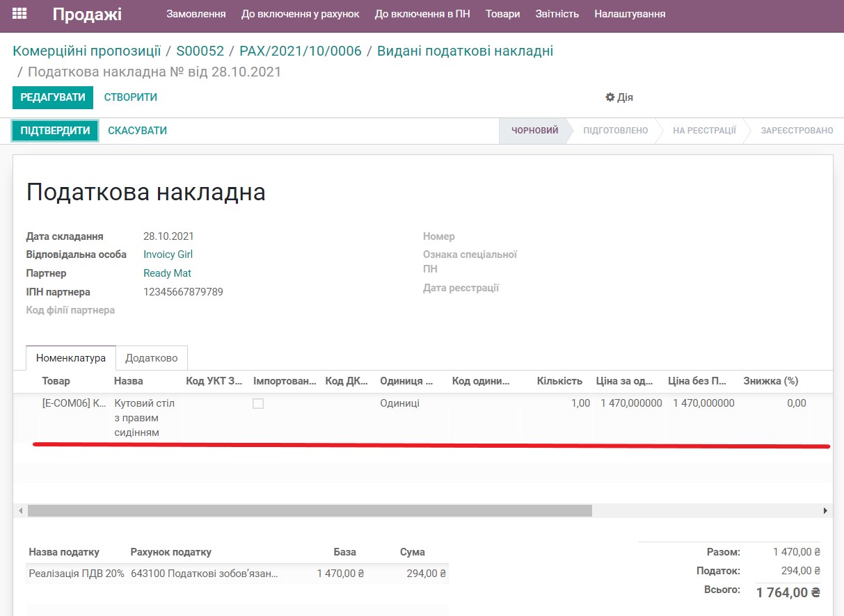Toggle the Імпортований checkbox in the product line

258,403
